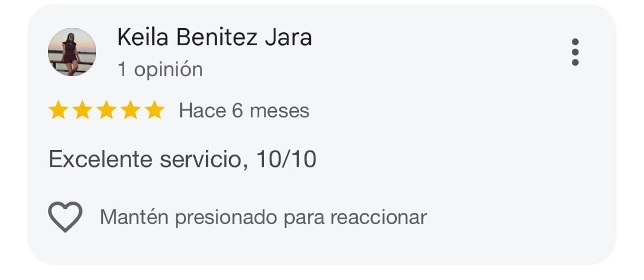Click the '1 opinión' review count
The height and width of the screenshot is (280, 644).
pyautogui.click(x=160, y=69)
